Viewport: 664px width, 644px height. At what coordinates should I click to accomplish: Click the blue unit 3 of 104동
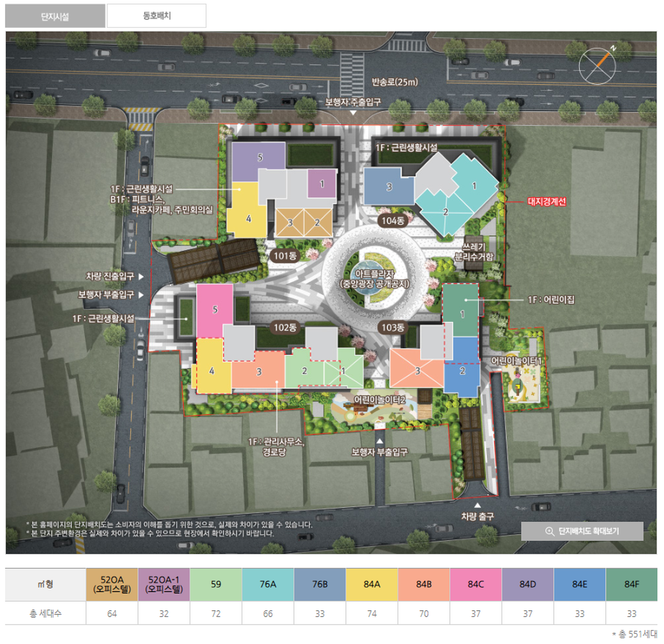pos(389,187)
